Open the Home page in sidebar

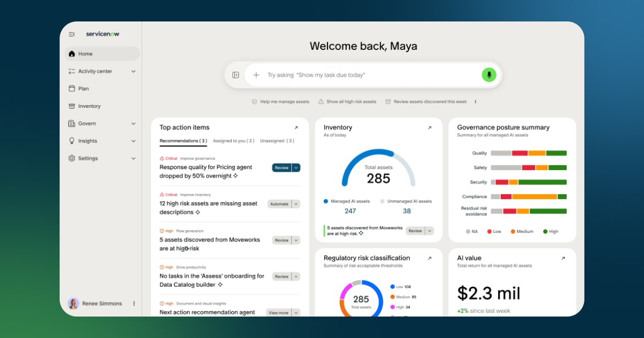pos(102,54)
